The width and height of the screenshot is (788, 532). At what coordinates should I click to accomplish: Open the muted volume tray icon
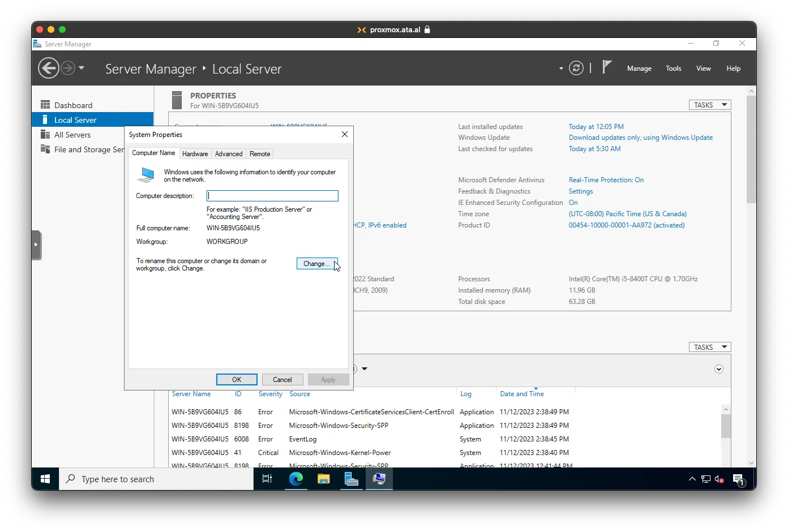[x=720, y=479]
